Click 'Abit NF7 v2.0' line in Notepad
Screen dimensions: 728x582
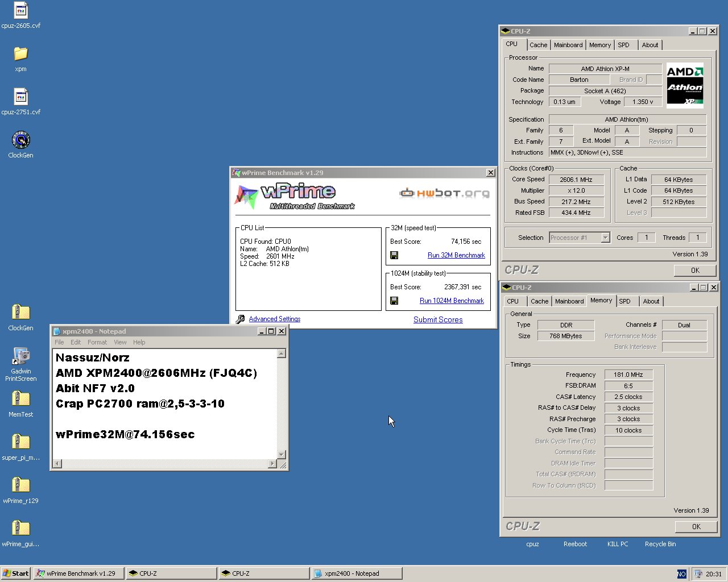pyautogui.click(x=95, y=389)
